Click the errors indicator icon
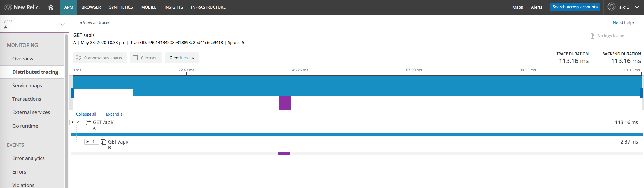The height and width of the screenshot is (188, 644). coord(135,58)
